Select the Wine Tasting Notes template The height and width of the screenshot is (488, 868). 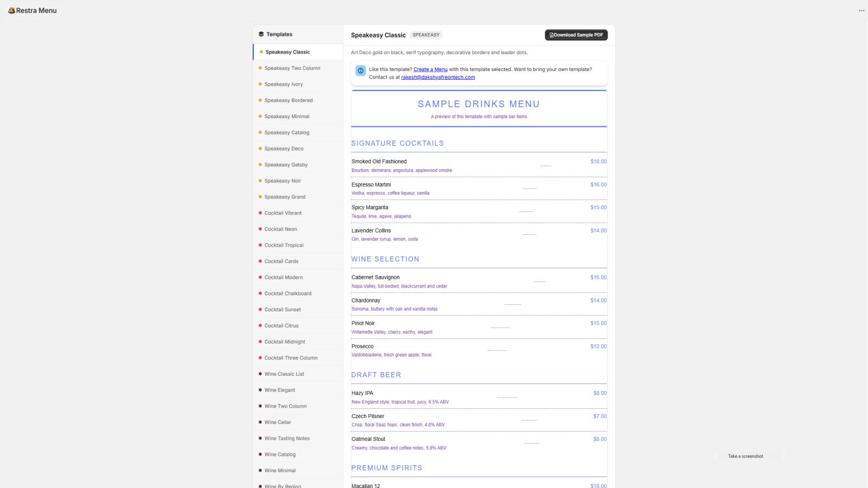pyautogui.click(x=287, y=438)
